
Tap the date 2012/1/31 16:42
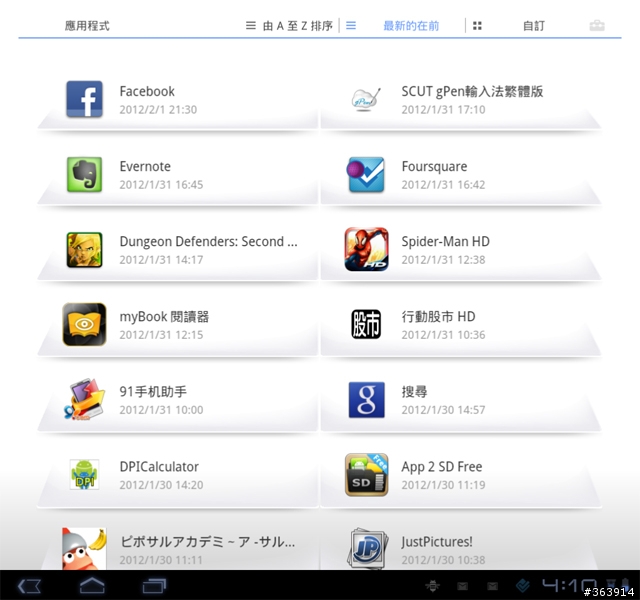443,184
